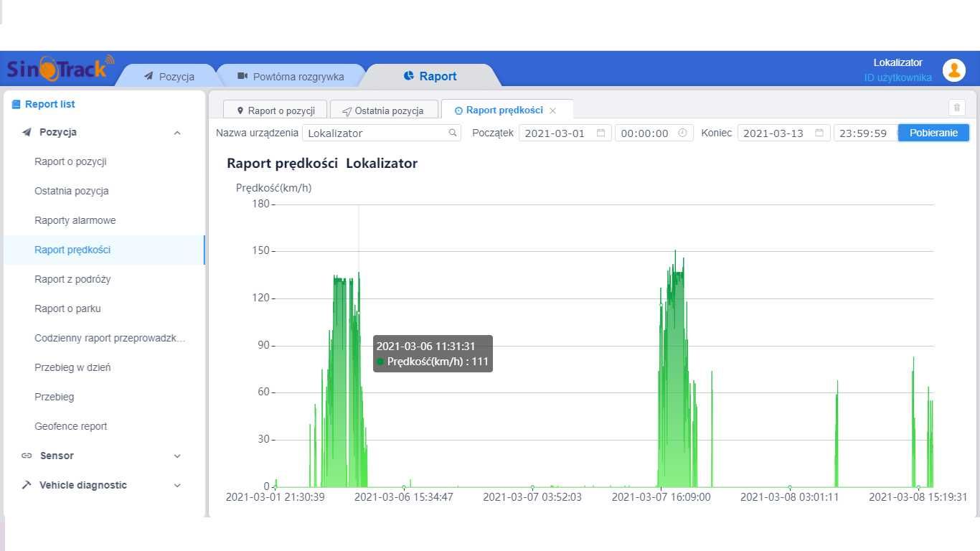This screenshot has width=980, height=551.
Task: Click the Pozycja paper-plane icon in sidebar
Action: (x=27, y=132)
